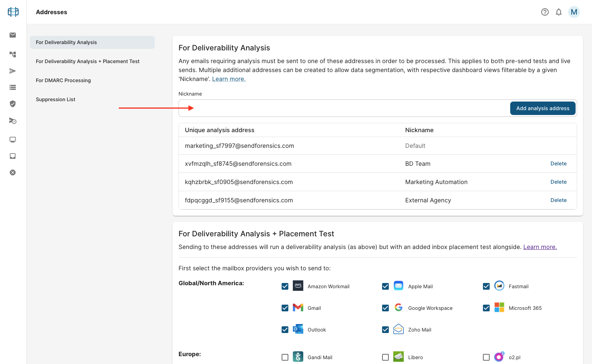
Task: Click the Fastmail logo icon
Action: coord(499,286)
